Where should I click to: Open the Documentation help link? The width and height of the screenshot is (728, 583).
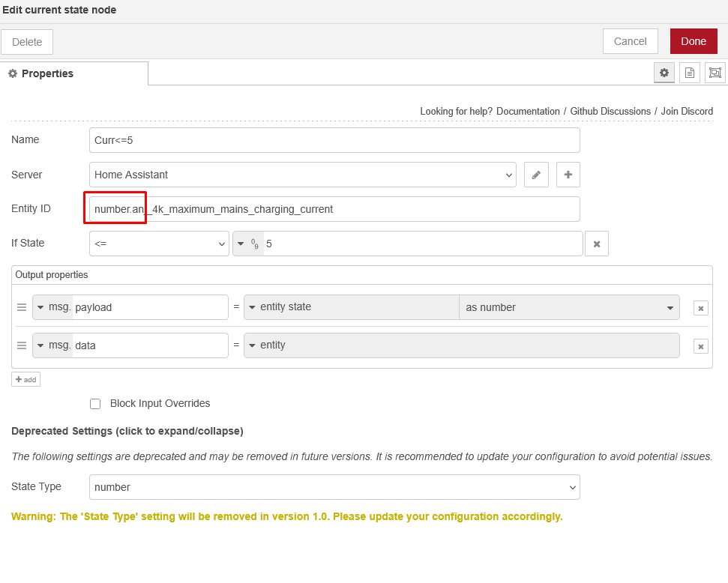point(528,111)
